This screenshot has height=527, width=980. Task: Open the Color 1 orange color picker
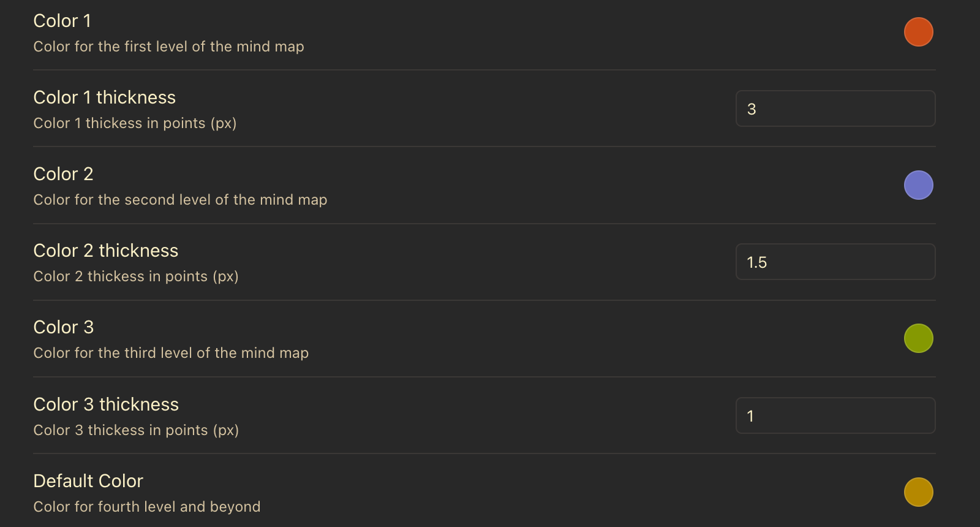pyautogui.click(x=918, y=31)
